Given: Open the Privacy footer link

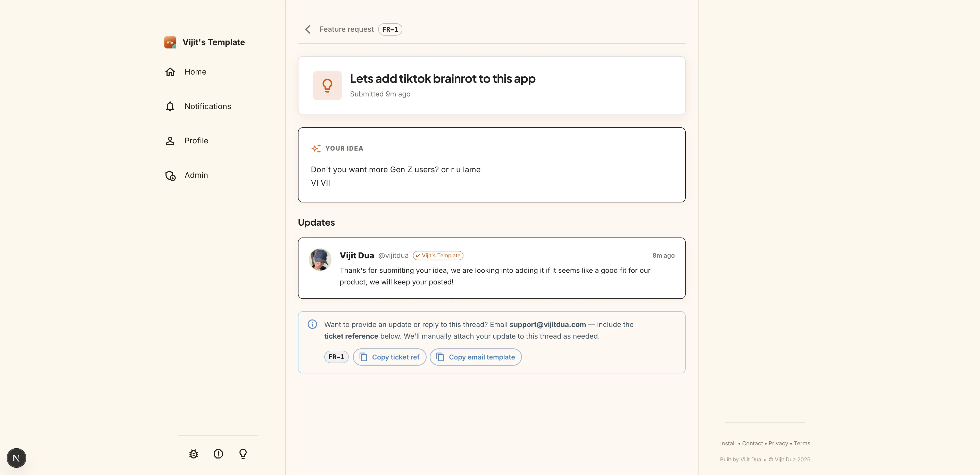Looking at the screenshot, I should (778, 443).
